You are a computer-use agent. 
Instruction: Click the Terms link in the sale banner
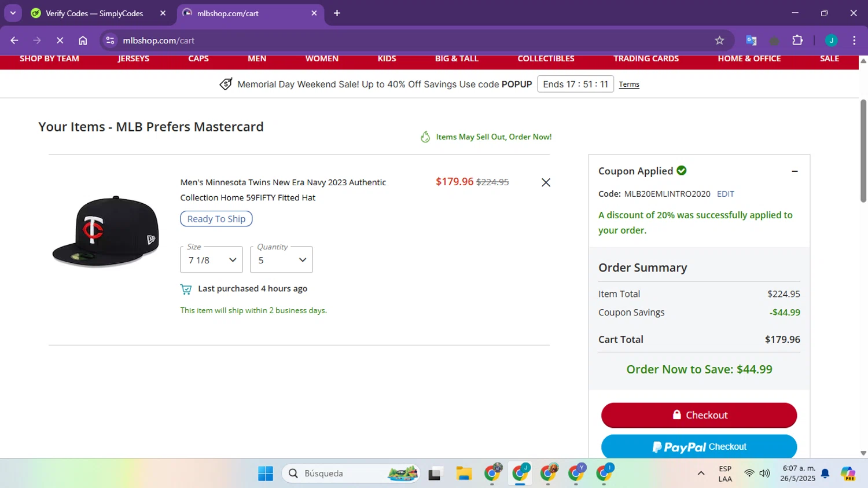[x=629, y=85]
